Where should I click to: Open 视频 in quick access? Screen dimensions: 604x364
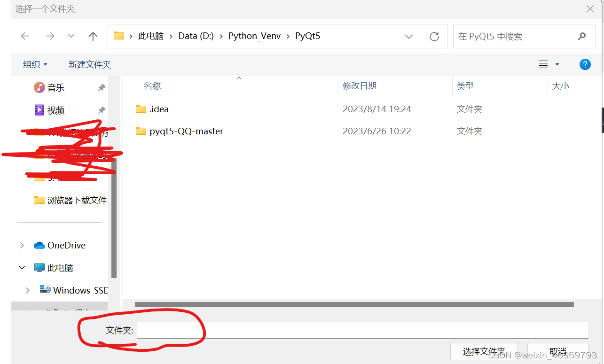pos(56,110)
